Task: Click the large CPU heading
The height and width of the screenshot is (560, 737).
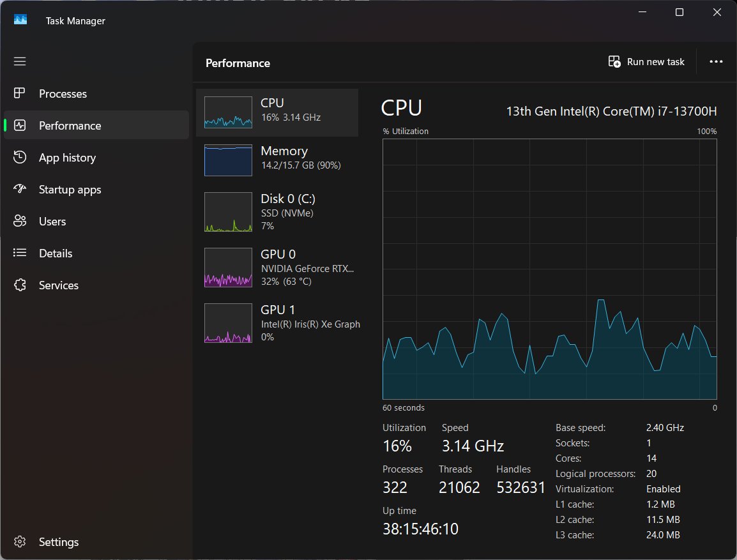Action: point(402,108)
